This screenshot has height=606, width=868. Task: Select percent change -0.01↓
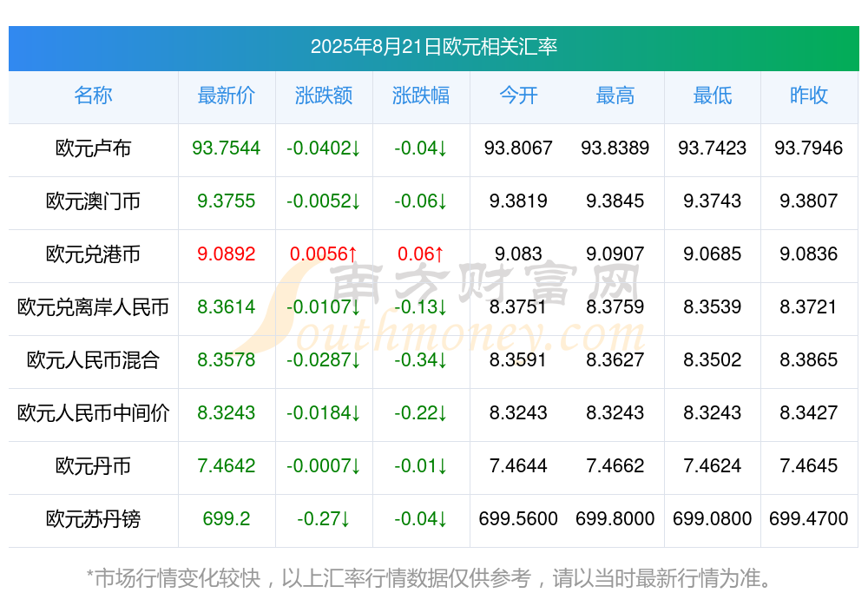coord(421,466)
